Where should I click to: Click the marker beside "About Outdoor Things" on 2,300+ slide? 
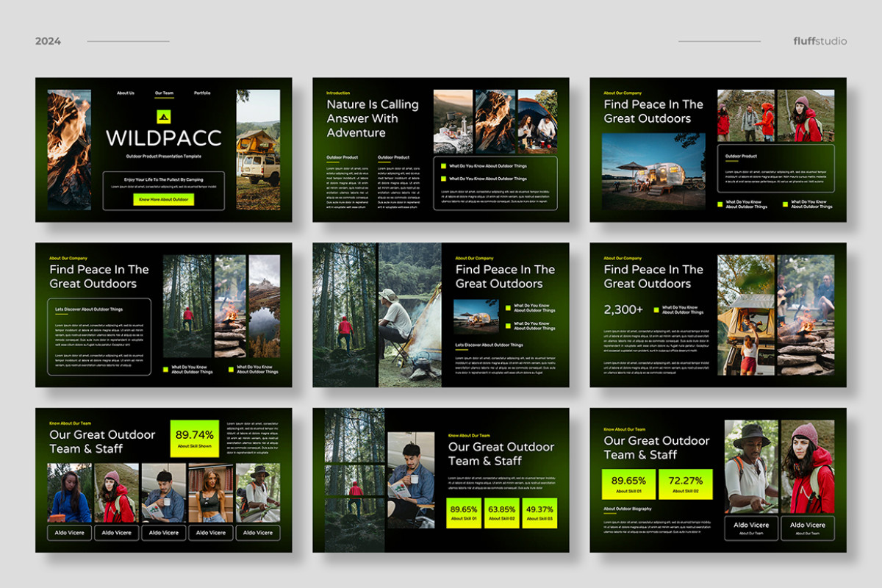(x=656, y=309)
